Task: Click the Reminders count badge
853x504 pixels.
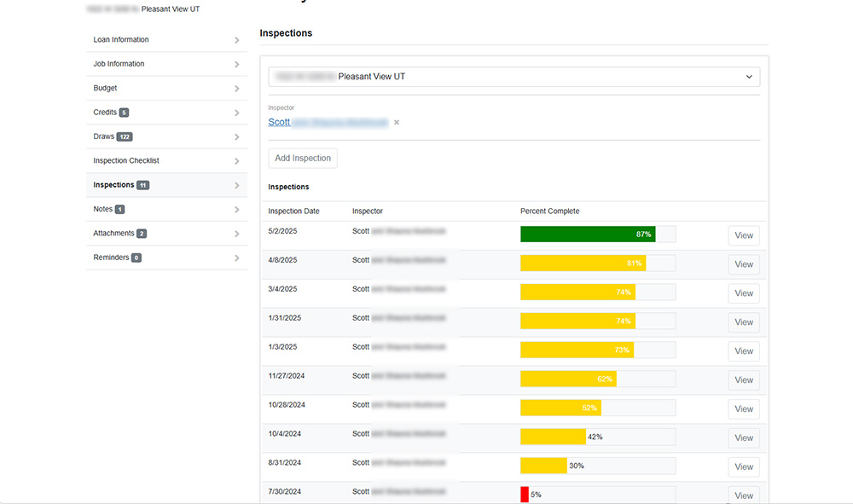Action: (136, 258)
